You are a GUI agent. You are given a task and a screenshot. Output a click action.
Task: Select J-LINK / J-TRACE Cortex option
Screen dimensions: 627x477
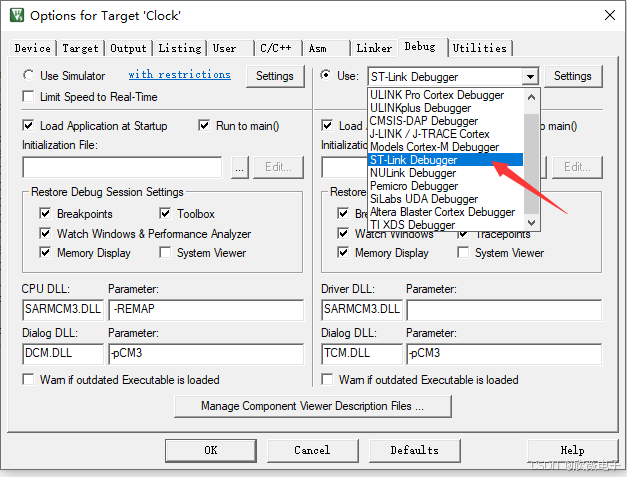445,134
